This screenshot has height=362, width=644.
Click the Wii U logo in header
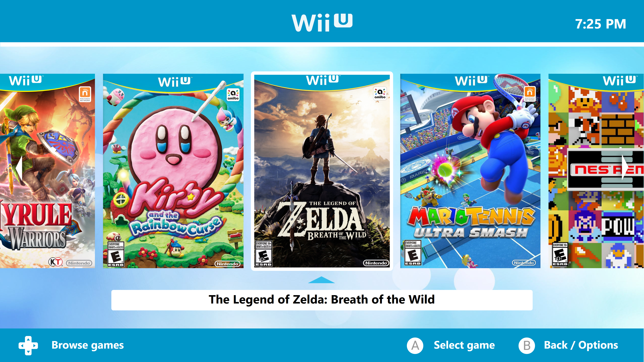pyautogui.click(x=322, y=22)
